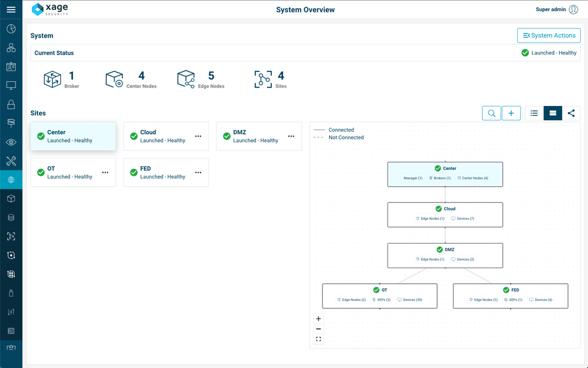This screenshot has height=368, width=588.
Task: Open the DMZ site options menu
Action: pos(291,136)
